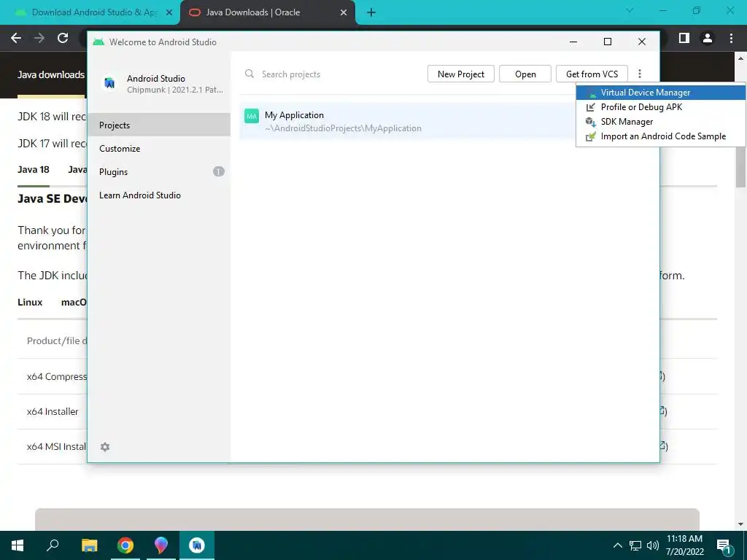Select the Linux tab on Oracle page

30,303
